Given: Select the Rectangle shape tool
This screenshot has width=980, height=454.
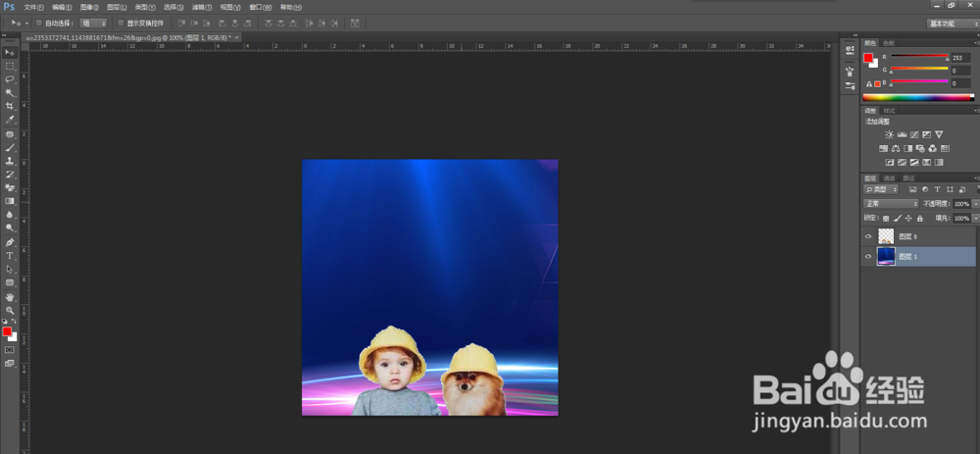Looking at the screenshot, I should (x=10, y=282).
